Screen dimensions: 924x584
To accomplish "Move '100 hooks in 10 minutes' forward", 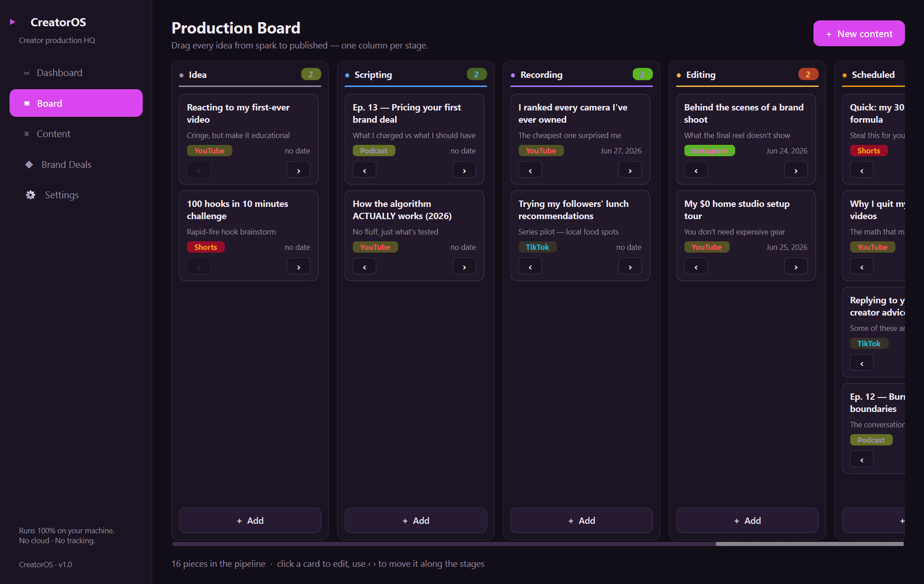I will click(x=298, y=267).
